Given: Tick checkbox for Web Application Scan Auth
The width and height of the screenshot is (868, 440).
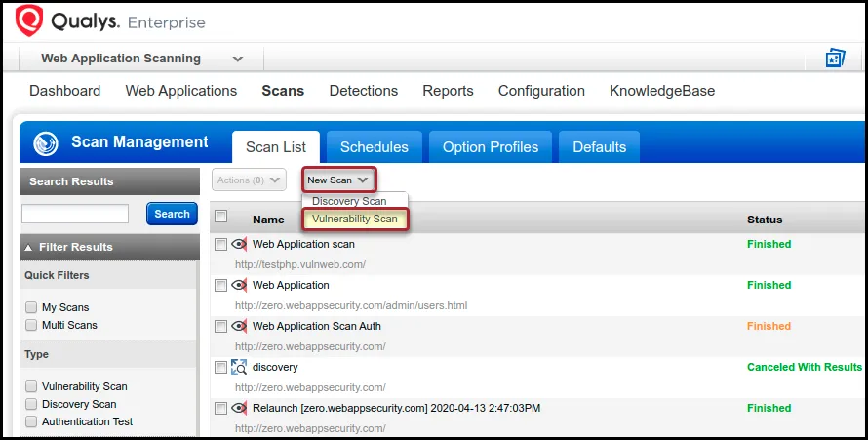Looking at the screenshot, I should (220, 326).
